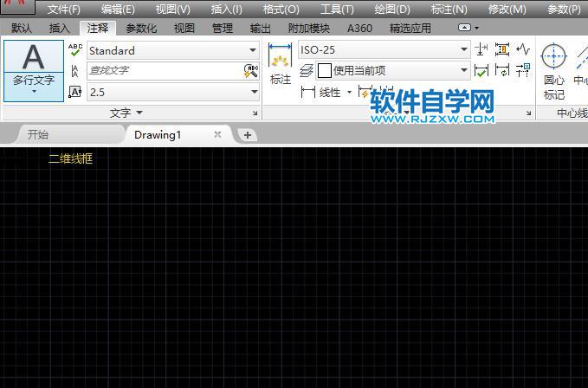The image size is (588, 388).
Task: Click the 二维线框 visual style label
Action: tap(70, 158)
